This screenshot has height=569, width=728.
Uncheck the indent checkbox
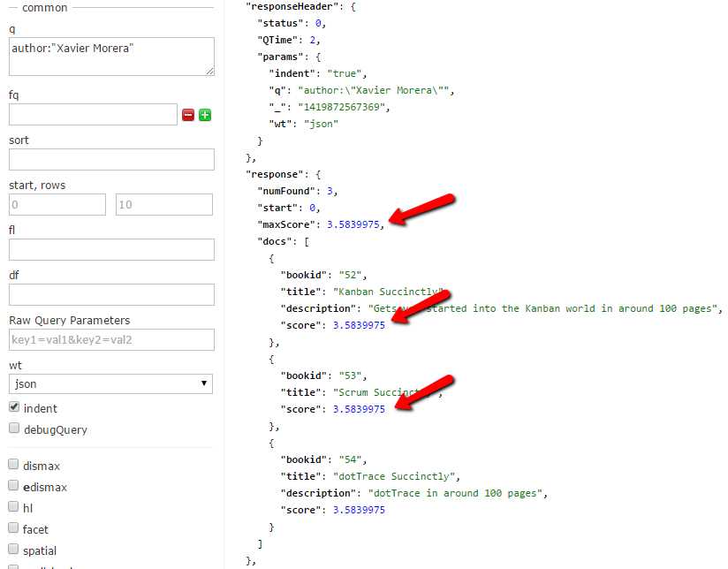click(14, 407)
